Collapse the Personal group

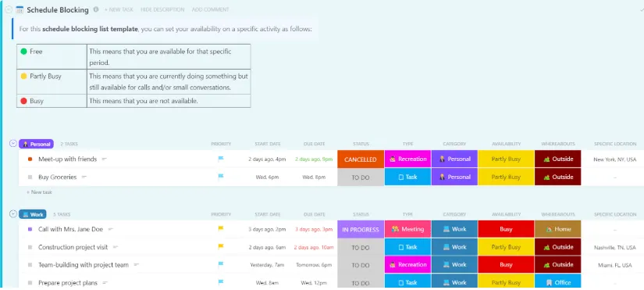13,144
